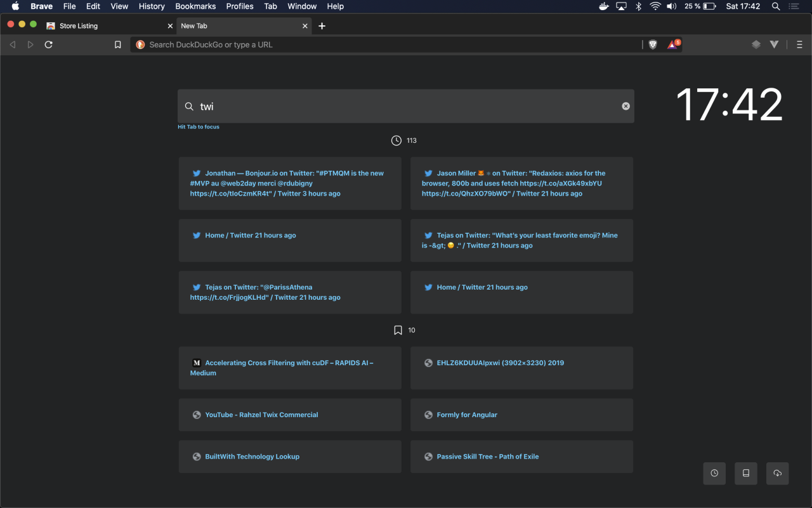Open the Brave Rewards triangle icon
The height and width of the screenshot is (508, 812).
(x=672, y=44)
